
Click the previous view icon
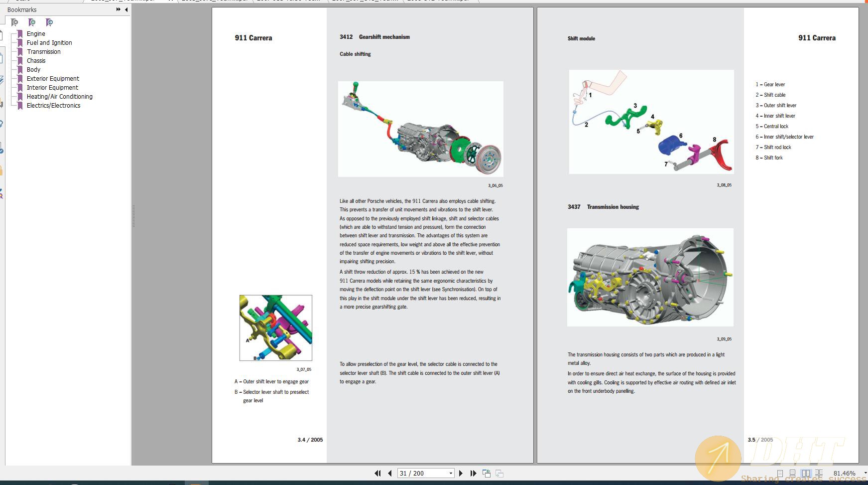487,473
